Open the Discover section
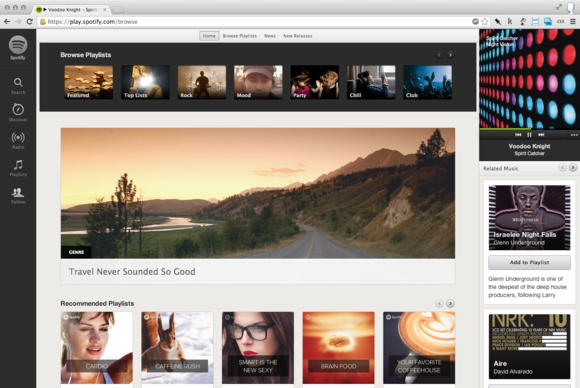The image size is (580, 388). click(x=18, y=113)
